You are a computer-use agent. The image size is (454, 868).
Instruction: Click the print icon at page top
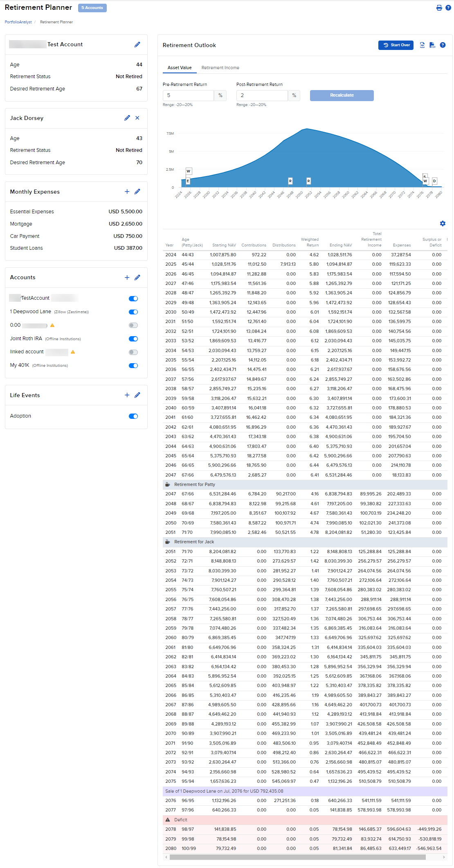[439, 8]
